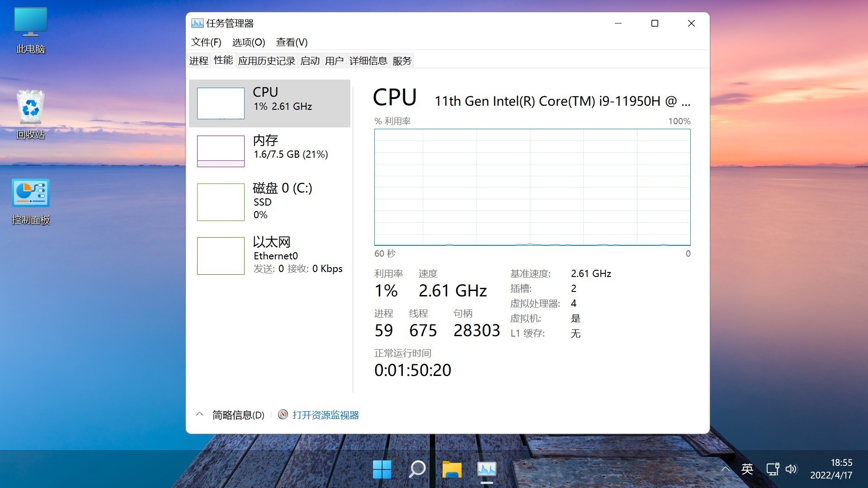Open taskbar search magnifier icon
This screenshot has height=488, width=868.
coord(417,470)
